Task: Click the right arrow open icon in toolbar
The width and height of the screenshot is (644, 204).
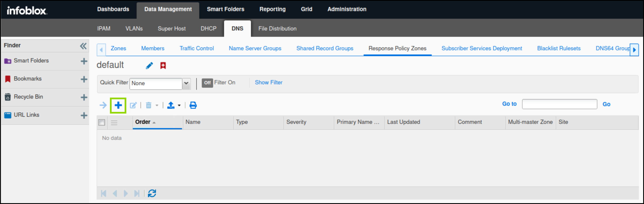Action: click(103, 105)
